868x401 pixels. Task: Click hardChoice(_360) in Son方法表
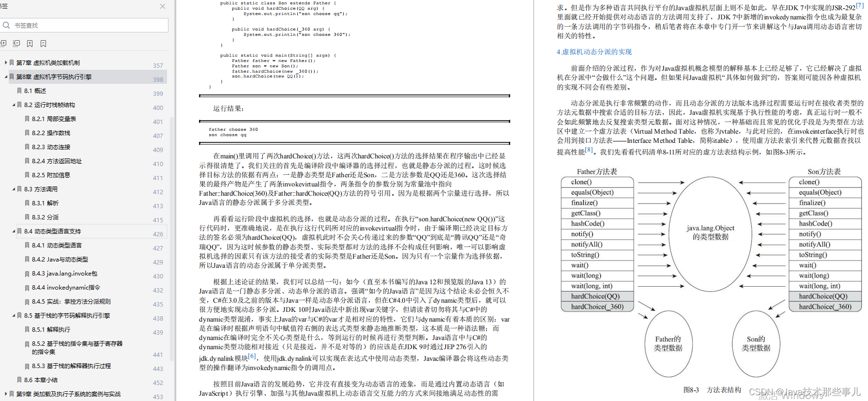click(x=825, y=307)
